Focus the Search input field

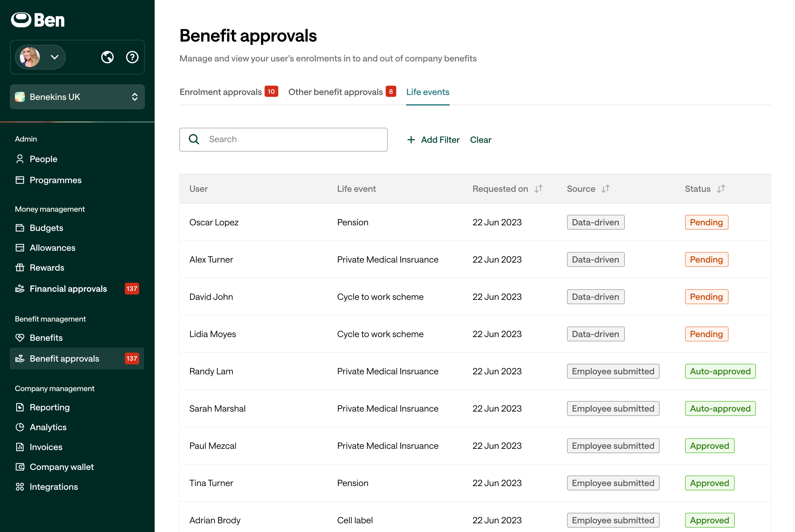[284, 139]
